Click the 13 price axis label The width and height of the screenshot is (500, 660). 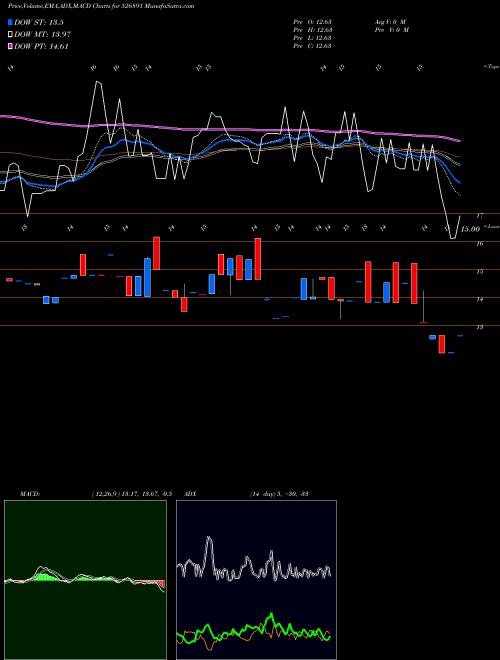(x=479, y=327)
